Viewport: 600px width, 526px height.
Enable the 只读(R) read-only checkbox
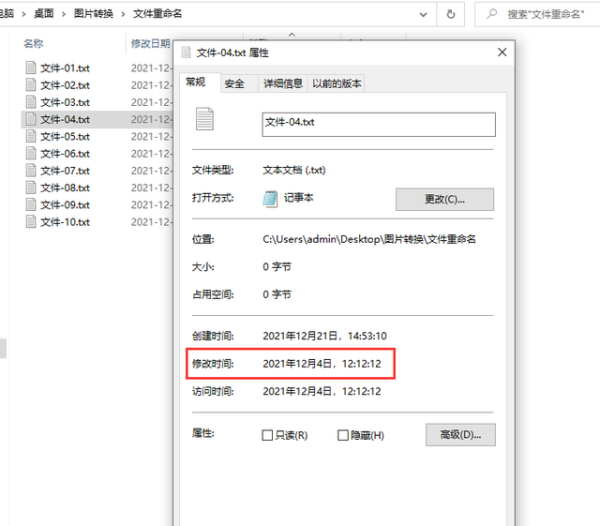(x=267, y=435)
